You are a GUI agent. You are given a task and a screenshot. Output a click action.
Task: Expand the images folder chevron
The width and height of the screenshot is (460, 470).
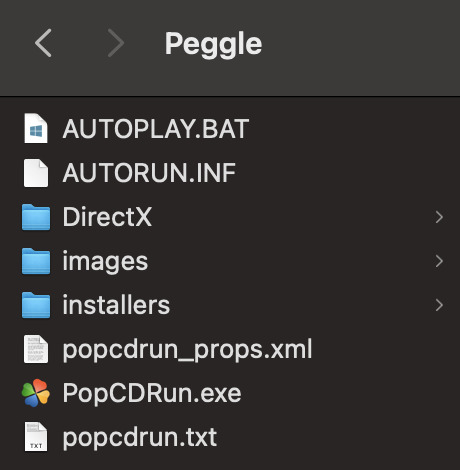click(x=439, y=261)
